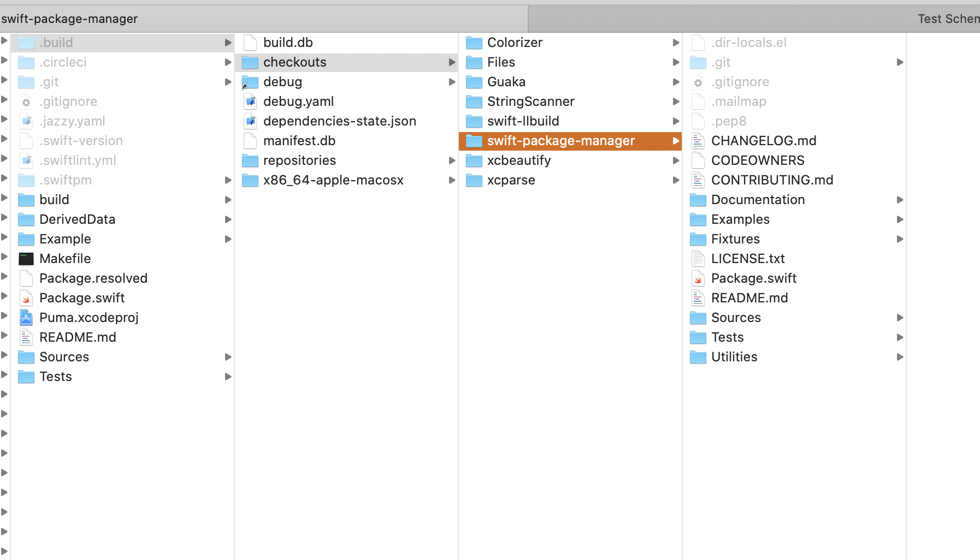This screenshot has width=980, height=560.
Task: Expand the Utilities folder arrow
Action: pos(900,357)
